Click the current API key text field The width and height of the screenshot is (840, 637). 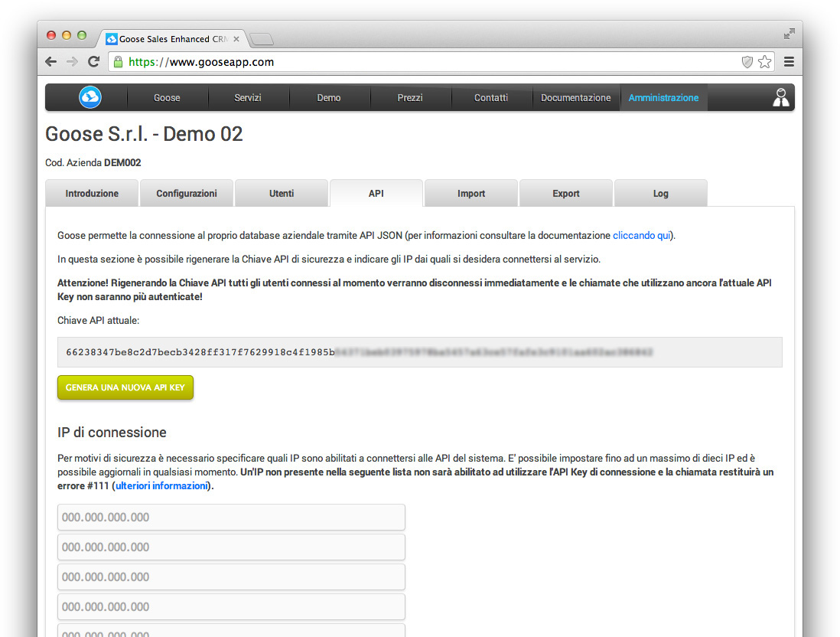[x=419, y=352]
